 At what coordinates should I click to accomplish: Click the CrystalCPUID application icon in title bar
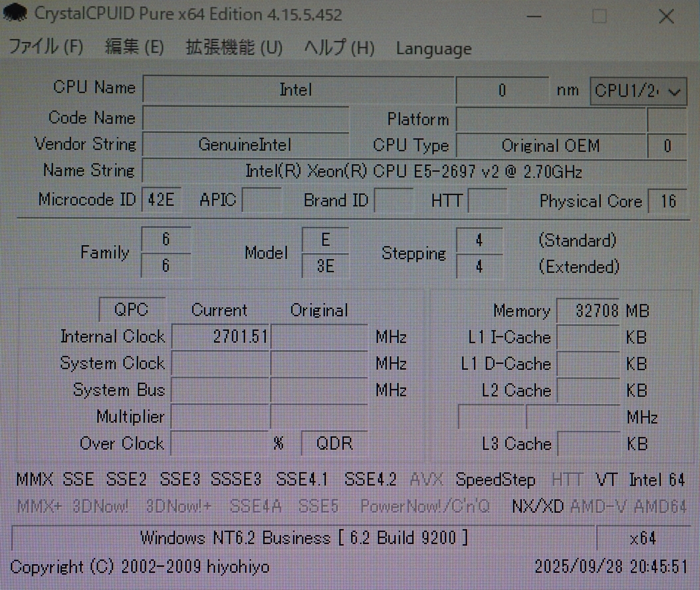[15, 13]
